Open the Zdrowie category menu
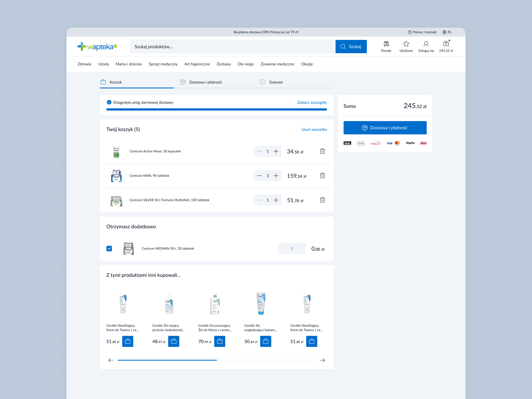 click(84, 64)
